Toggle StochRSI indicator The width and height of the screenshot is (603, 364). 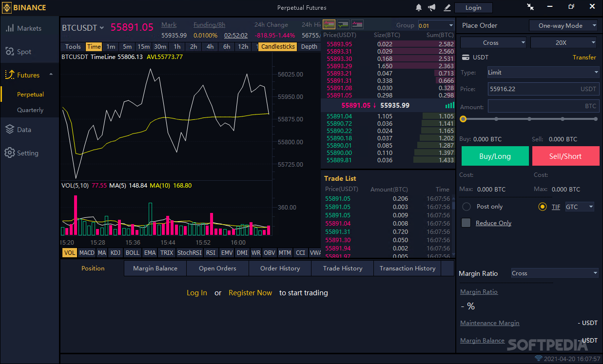pyautogui.click(x=189, y=253)
